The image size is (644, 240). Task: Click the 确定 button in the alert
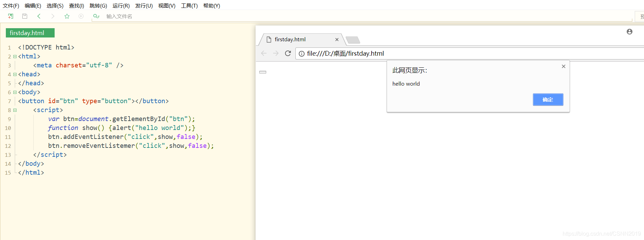[548, 100]
